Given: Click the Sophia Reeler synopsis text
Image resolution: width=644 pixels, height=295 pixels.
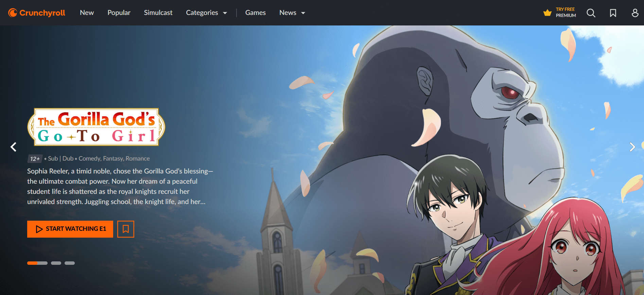Looking at the screenshot, I should [120, 186].
